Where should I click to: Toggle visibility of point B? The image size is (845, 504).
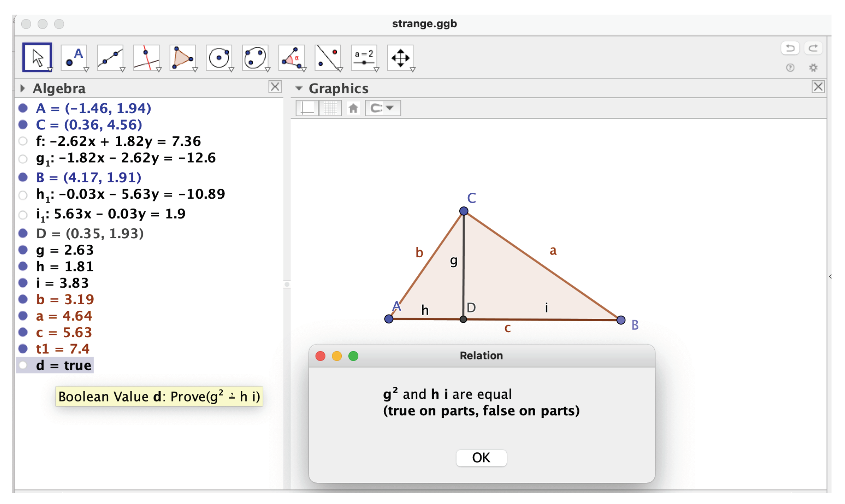coord(23,177)
